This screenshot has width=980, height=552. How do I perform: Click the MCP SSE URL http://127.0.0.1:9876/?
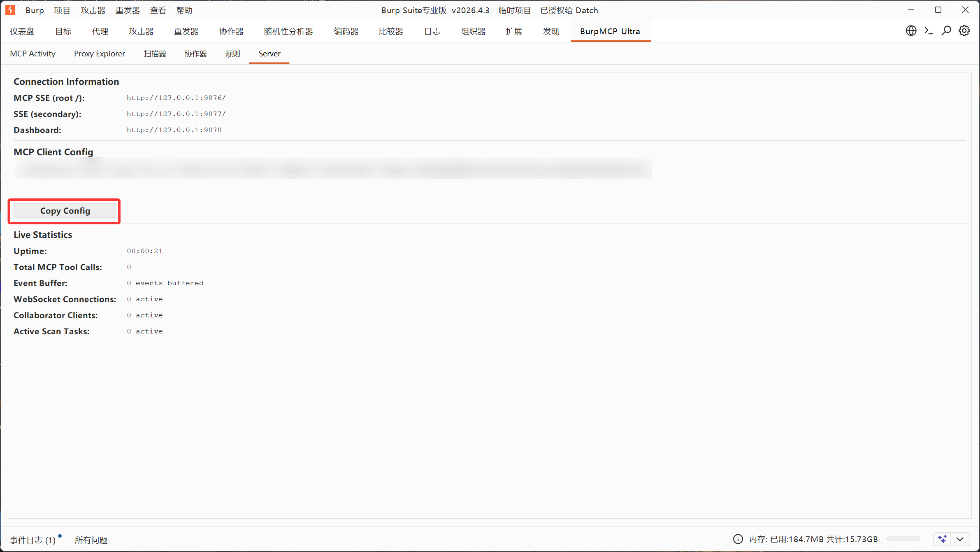(x=176, y=98)
